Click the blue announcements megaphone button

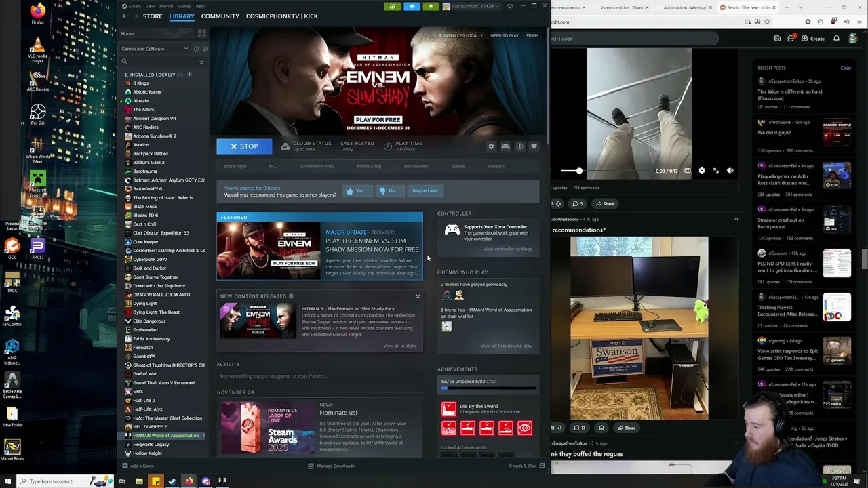click(x=412, y=6)
